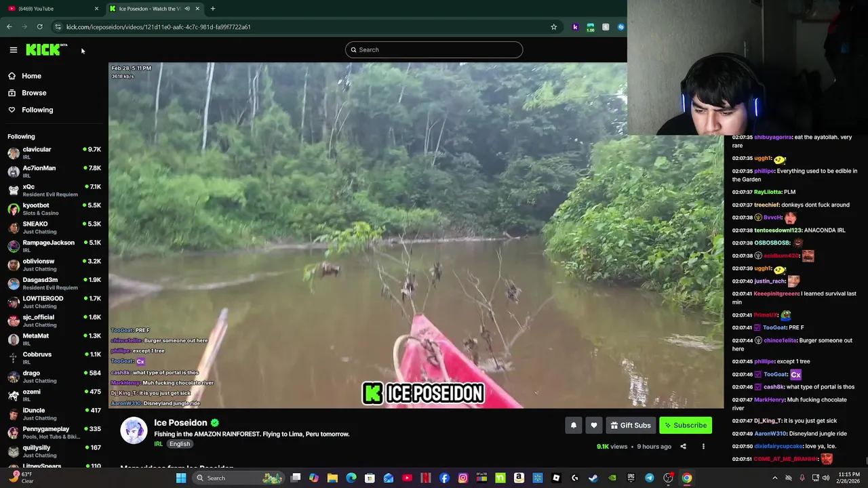The height and width of the screenshot is (488, 868).
Task: Open File Explorer from the taskbar
Action: [x=332, y=478]
